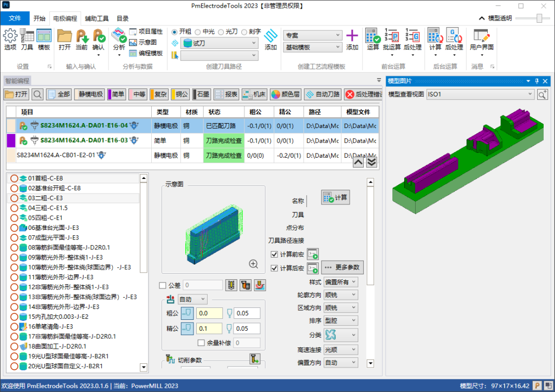
Task: Open the 文件 menu
Action: click(x=15, y=18)
